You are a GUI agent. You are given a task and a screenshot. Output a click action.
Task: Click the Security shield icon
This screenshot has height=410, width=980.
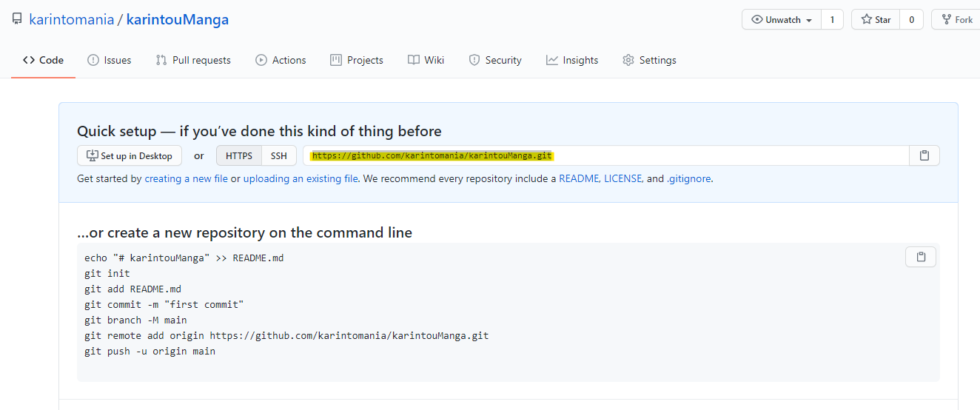click(x=474, y=60)
